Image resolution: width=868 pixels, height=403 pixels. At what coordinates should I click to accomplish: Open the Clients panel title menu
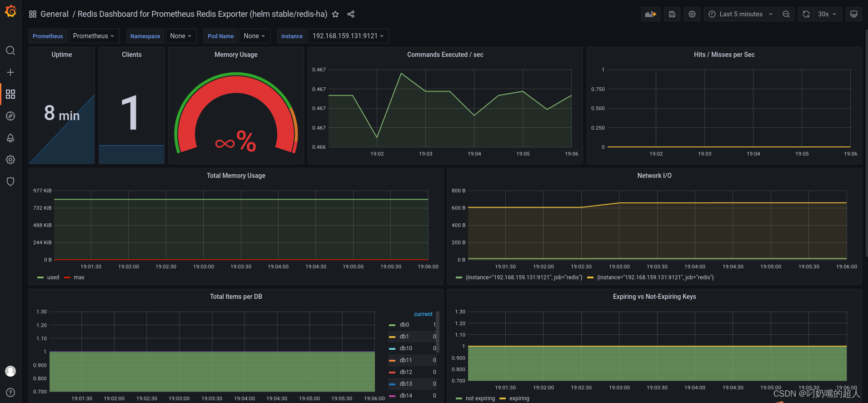[132, 55]
